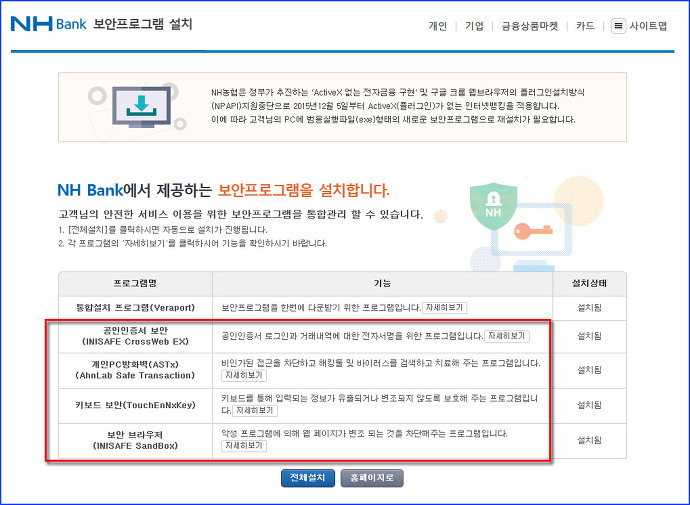The width and height of the screenshot is (690, 505).
Task: Click the 보안프로그램 설치 page title
Action: (143, 24)
